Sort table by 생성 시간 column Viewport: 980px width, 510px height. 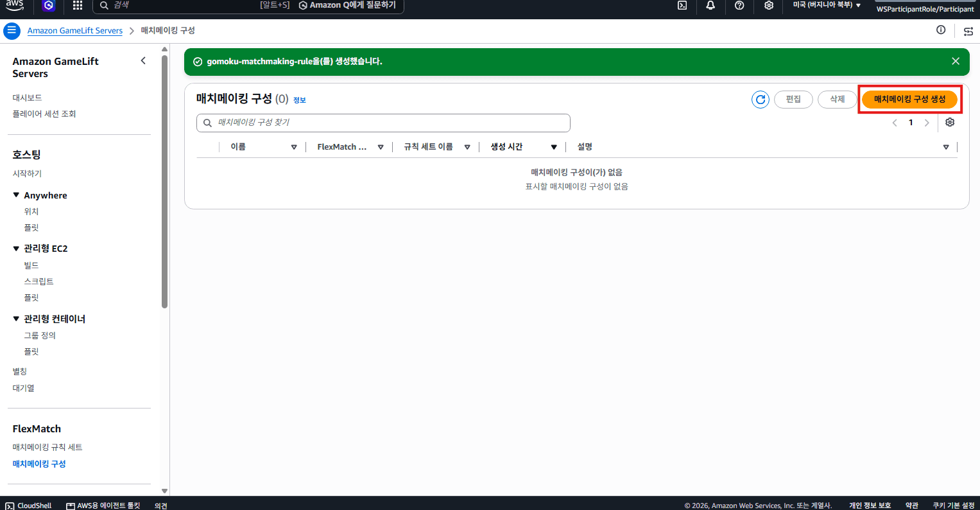pyautogui.click(x=554, y=147)
